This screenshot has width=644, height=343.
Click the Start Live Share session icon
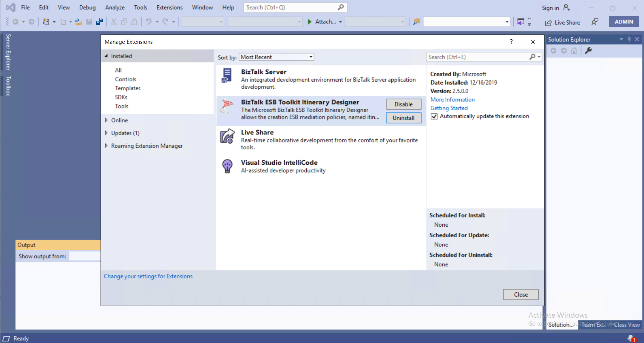(548, 23)
